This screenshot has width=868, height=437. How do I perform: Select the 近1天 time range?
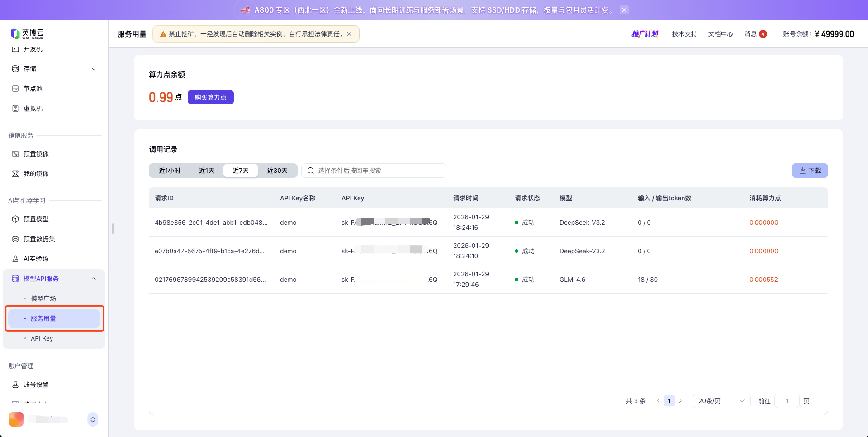(x=206, y=171)
